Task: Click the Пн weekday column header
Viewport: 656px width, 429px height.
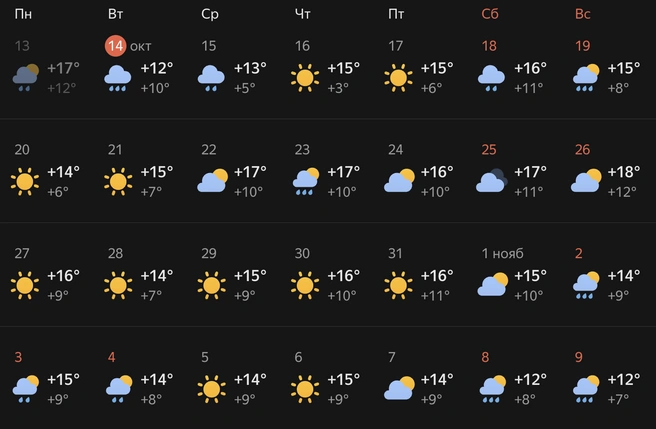Action: click(22, 14)
